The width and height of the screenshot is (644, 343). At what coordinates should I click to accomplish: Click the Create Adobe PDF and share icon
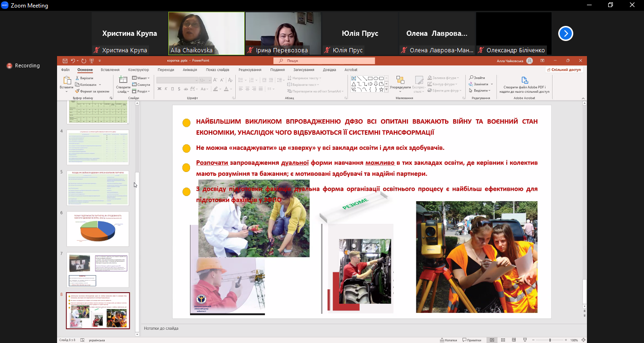(x=524, y=81)
